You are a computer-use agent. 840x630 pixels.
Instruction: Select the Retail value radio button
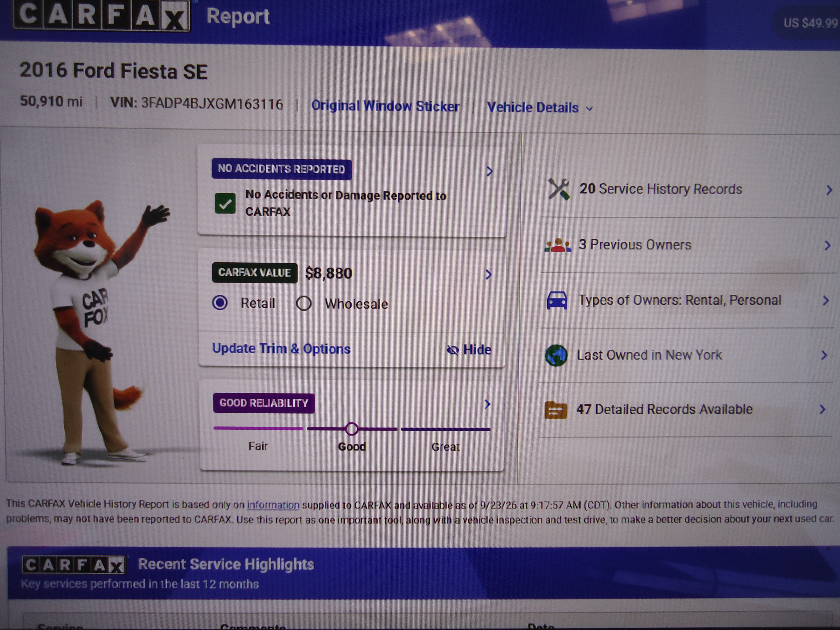point(220,303)
